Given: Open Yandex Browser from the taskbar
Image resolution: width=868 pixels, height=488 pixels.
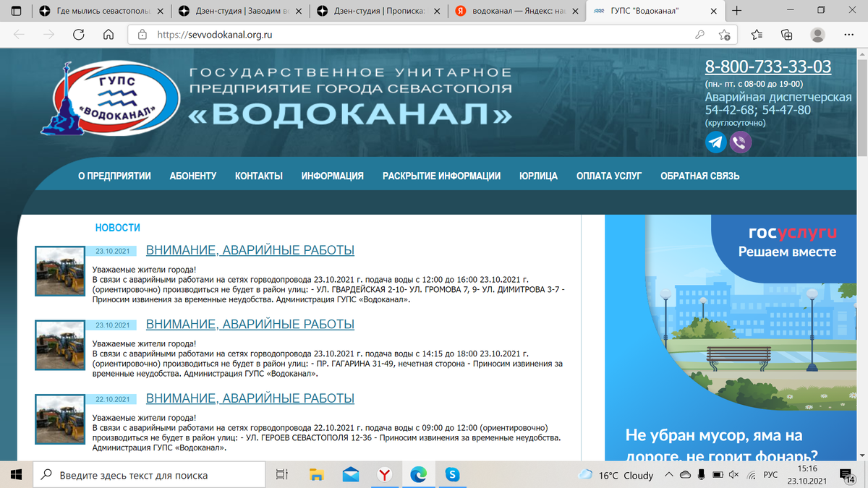Looking at the screenshot, I should 385,474.
